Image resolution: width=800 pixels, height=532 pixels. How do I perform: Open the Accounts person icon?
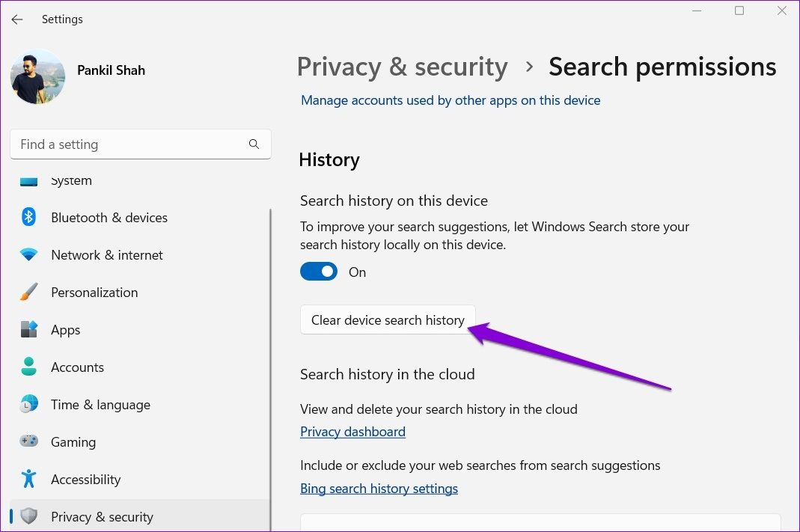click(x=28, y=367)
